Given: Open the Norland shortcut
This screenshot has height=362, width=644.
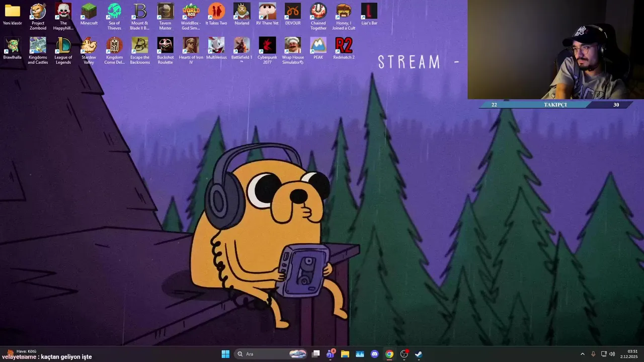Looking at the screenshot, I should click(242, 14).
